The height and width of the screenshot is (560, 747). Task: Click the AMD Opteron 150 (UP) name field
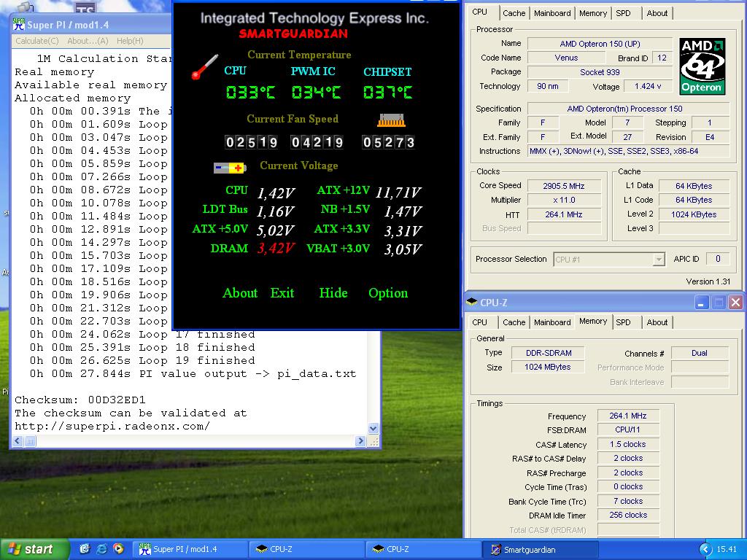(x=600, y=44)
